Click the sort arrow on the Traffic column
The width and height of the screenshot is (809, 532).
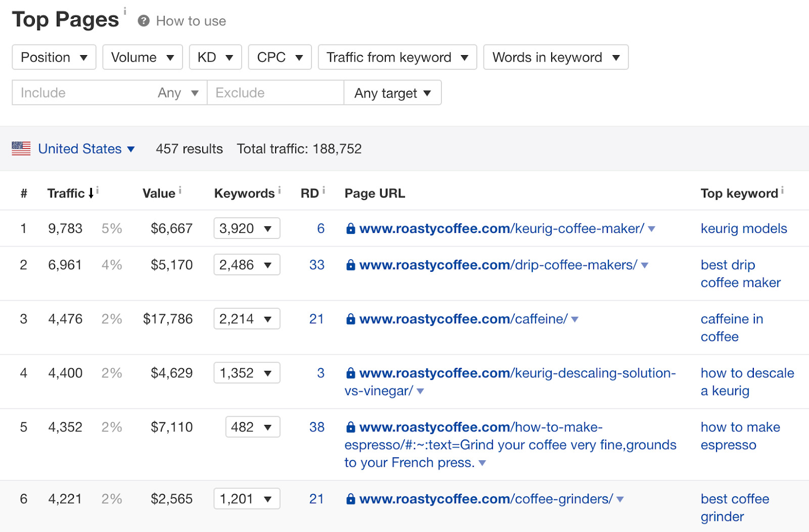pos(90,192)
